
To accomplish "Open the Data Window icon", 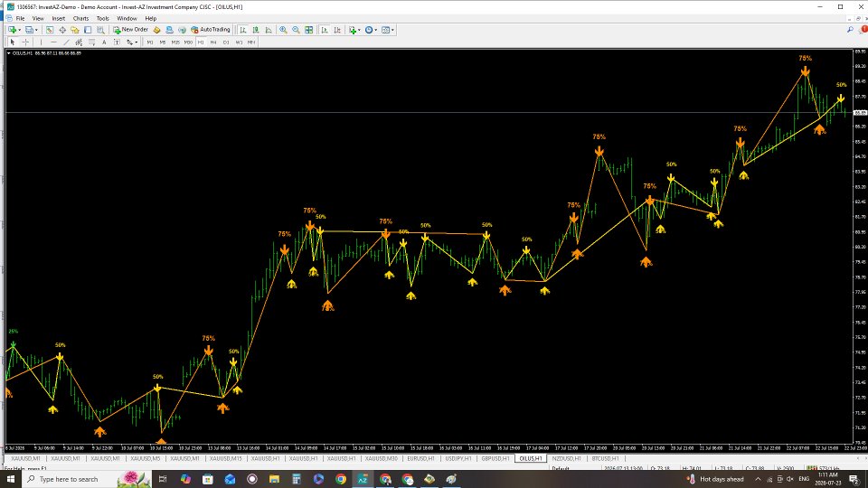I will (62, 30).
